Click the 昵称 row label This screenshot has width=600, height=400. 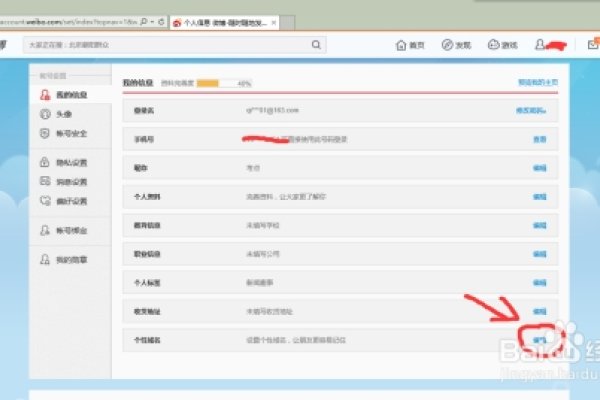141,168
